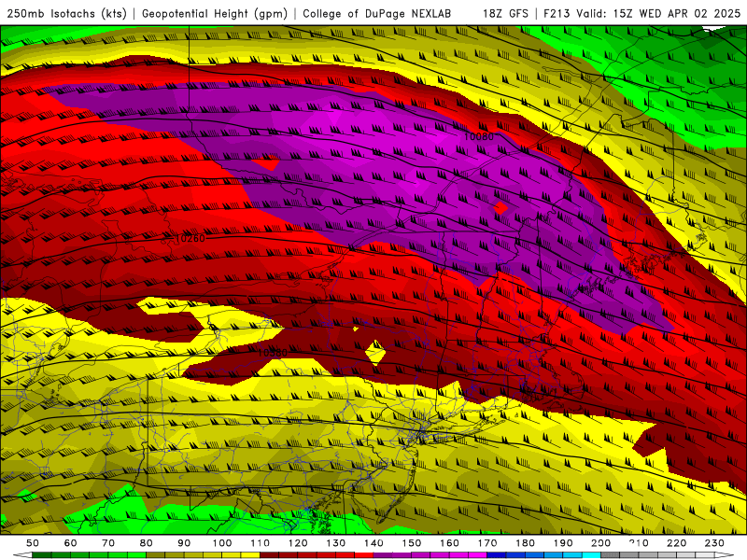The image size is (747, 560).
Task: Click the 120 value on the color scale
Action: click(x=298, y=543)
